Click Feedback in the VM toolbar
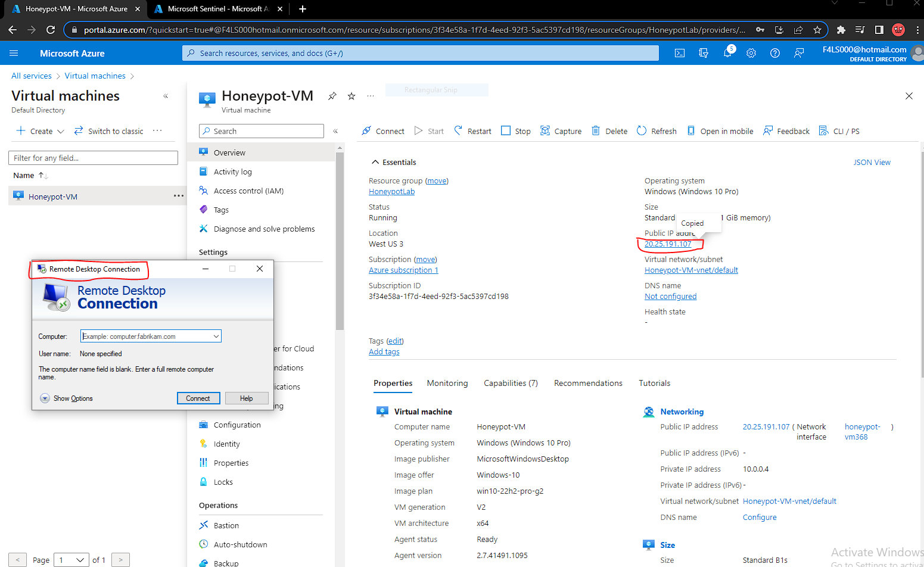This screenshot has height=567, width=924. click(786, 131)
